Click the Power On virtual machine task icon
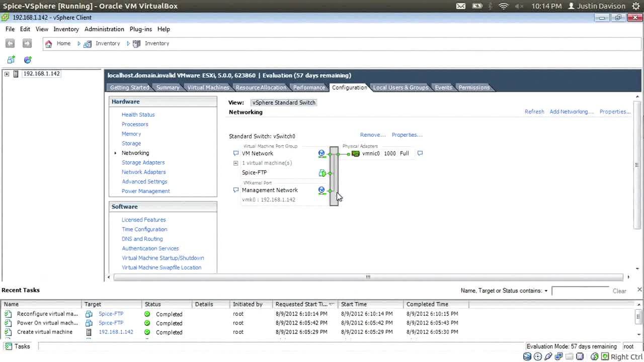The width and height of the screenshot is (644, 362). pyautogui.click(x=8, y=323)
